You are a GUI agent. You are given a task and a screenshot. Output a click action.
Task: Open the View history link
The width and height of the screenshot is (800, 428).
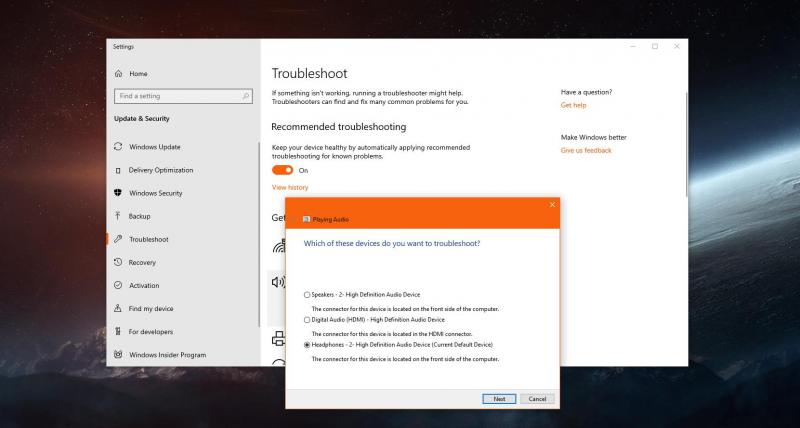(290, 187)
